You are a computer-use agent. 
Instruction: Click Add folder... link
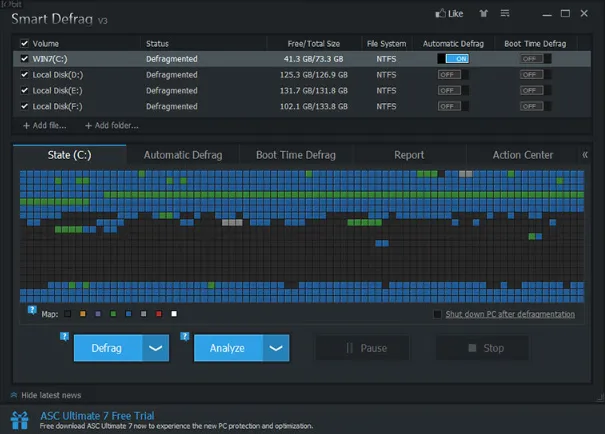pyautogui.click(x=112, y=125)
